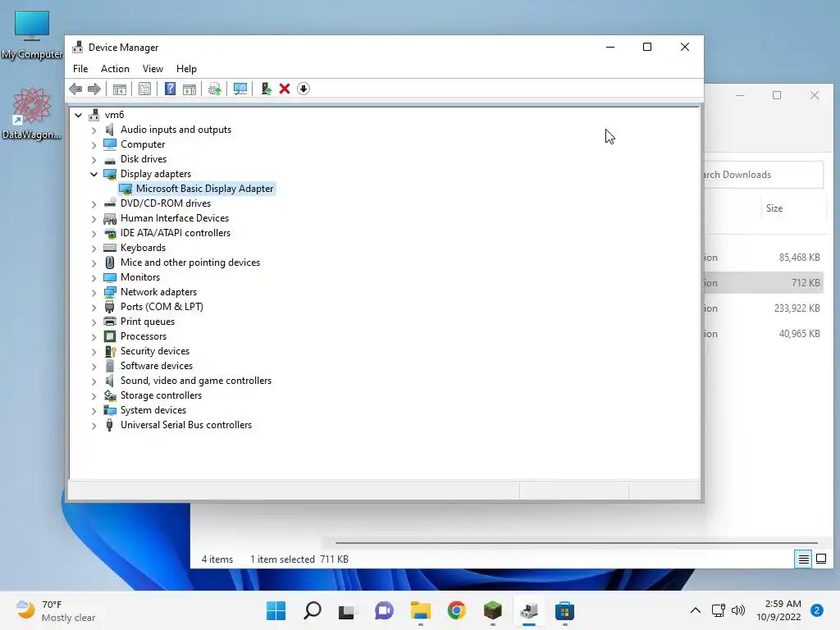The image size is (840, 630).
Task: Open the weather widget showing 70°F
Action: [55, 611]
